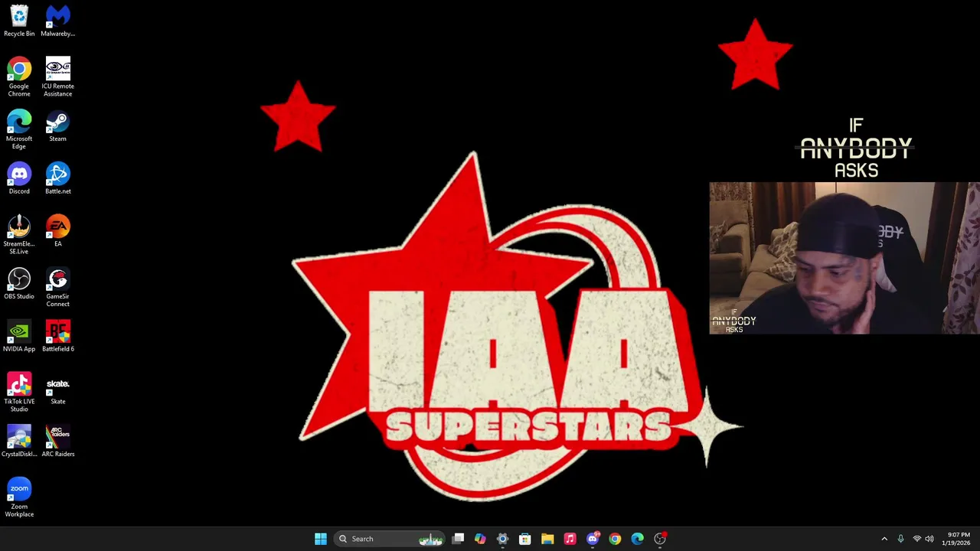Launch the Skate game shortcut
The height and width of the screenshot is (551, 980).
point(57,389)
